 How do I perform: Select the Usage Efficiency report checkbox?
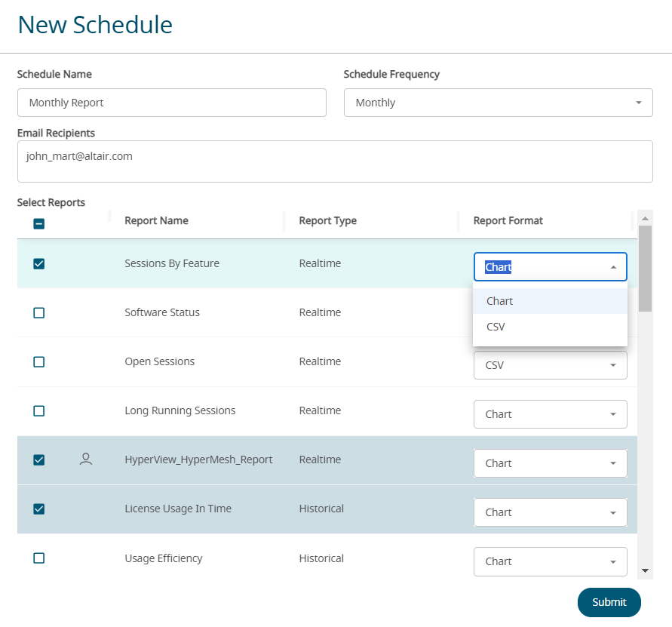[39, 558]
